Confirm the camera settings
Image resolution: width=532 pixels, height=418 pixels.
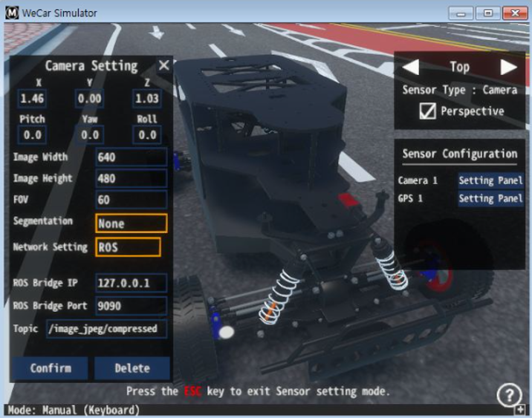(51, 368)
